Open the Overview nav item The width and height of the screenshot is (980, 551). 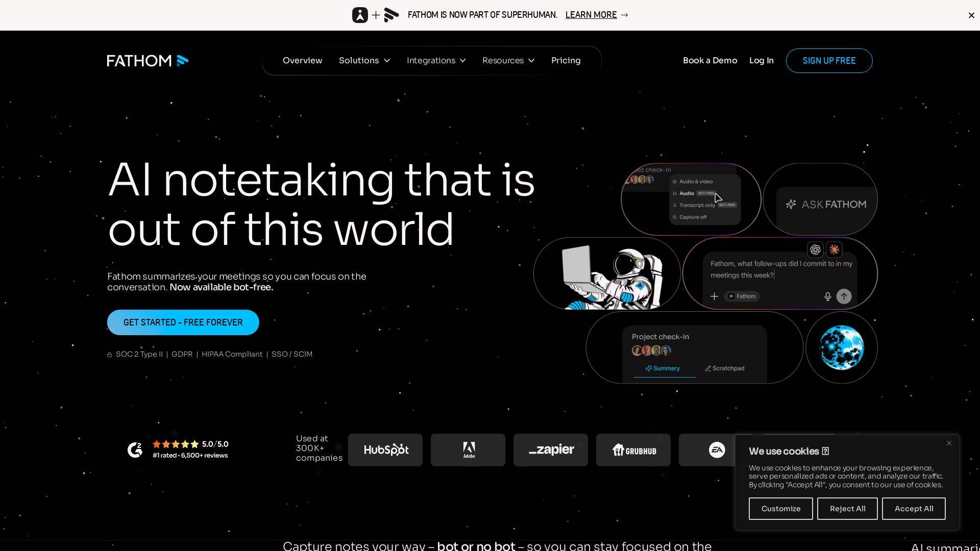pos(303,61)
